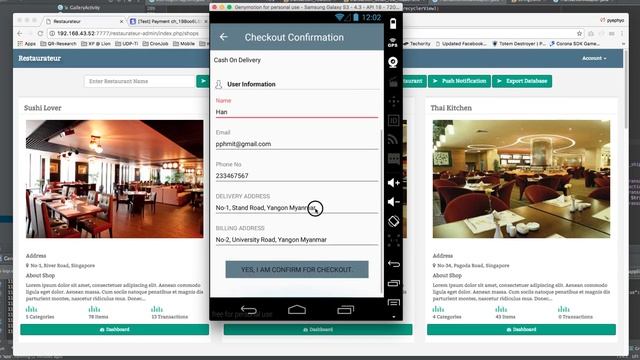
Task: Open Techority bookmark
Action: [x=417, y=44]
